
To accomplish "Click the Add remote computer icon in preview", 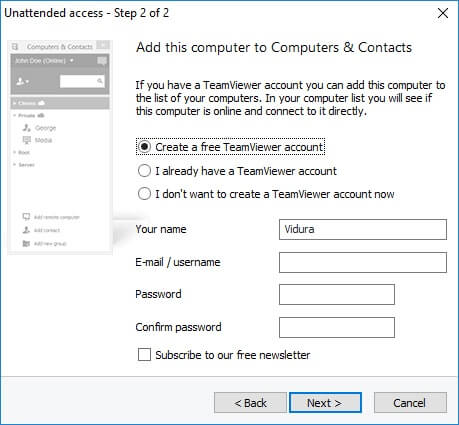I will (x=26, y=217).
